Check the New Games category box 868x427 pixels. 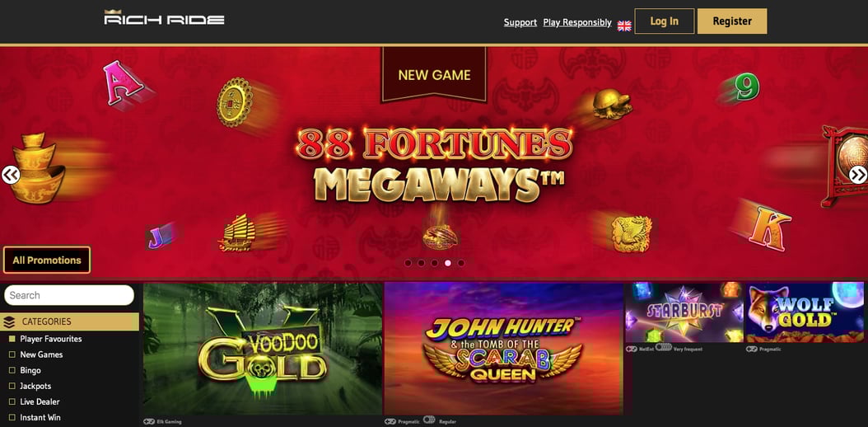pyautogui.click(x=12, y=354)
